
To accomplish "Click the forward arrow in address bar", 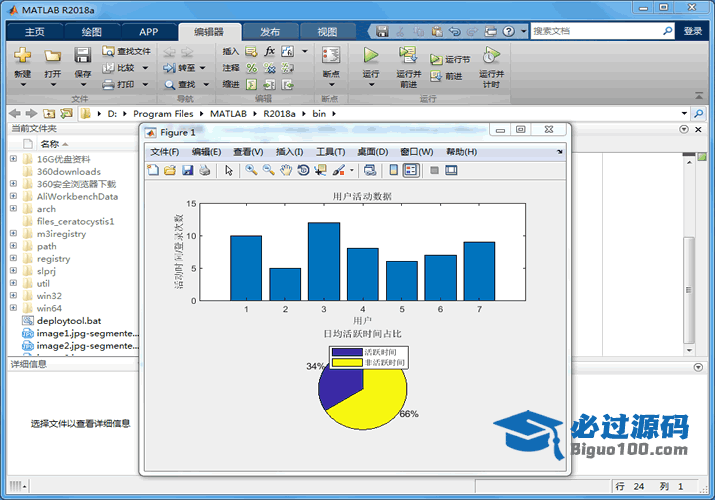I will [x=31, y=113].
